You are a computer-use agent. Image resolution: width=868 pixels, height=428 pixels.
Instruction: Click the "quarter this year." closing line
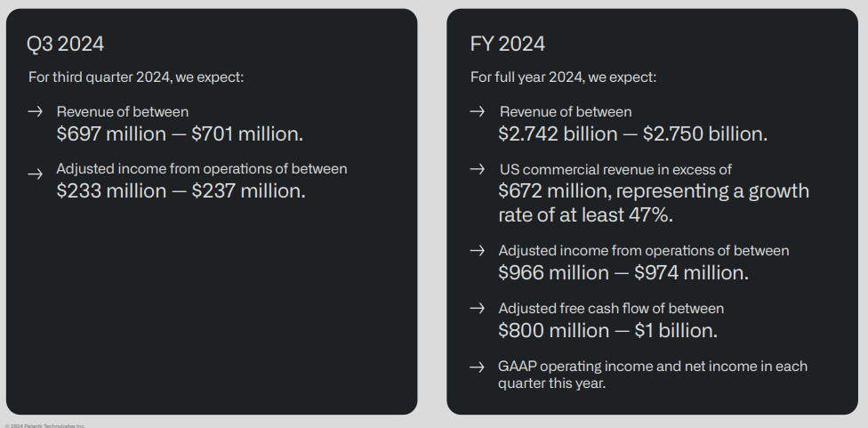tap(551, 384)
